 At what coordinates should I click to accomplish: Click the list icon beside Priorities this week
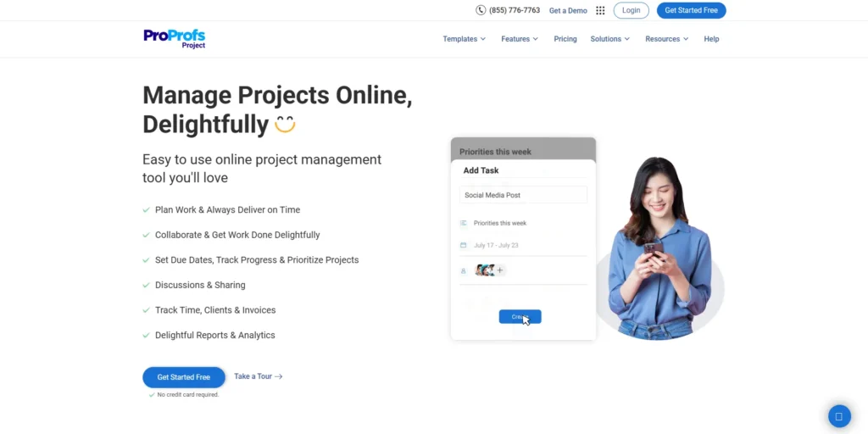pyautogui.click(x=464, y=223)
